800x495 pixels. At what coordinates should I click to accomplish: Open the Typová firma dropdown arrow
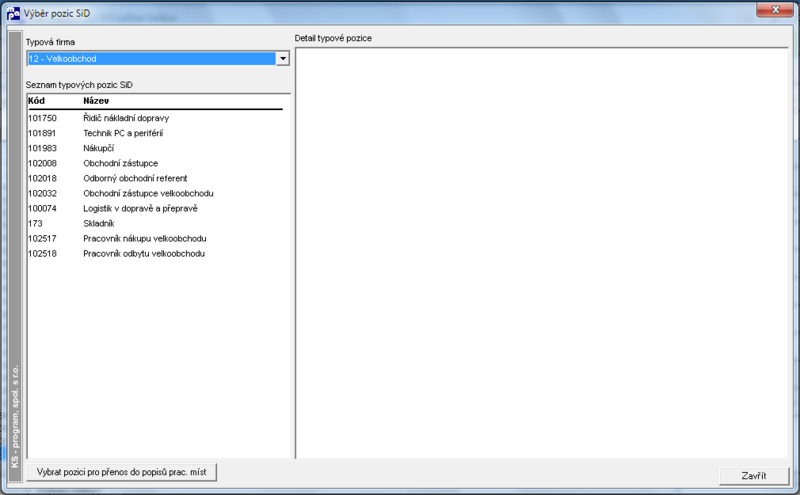[283, 59]
